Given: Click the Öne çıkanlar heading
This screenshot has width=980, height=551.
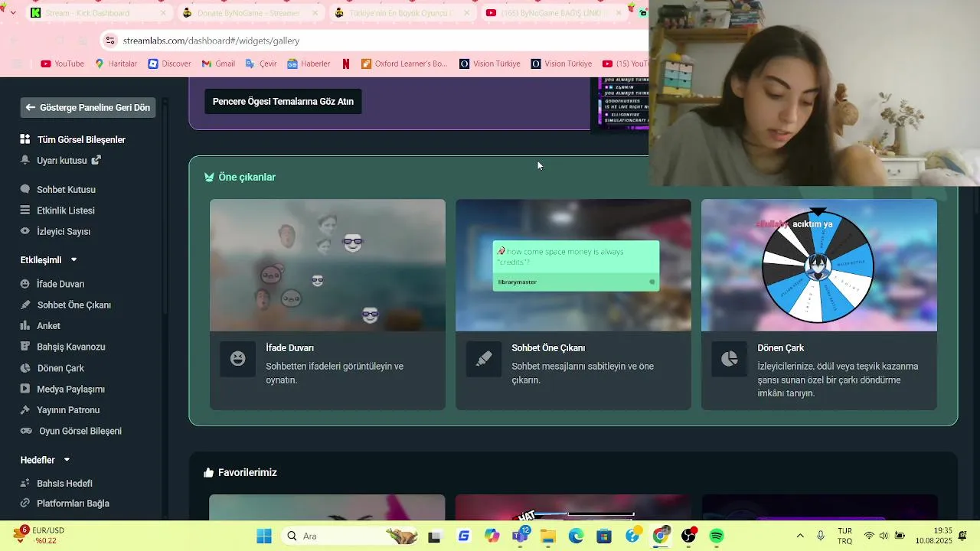Looking at the screenshot, I should click(x=247, y=177).
